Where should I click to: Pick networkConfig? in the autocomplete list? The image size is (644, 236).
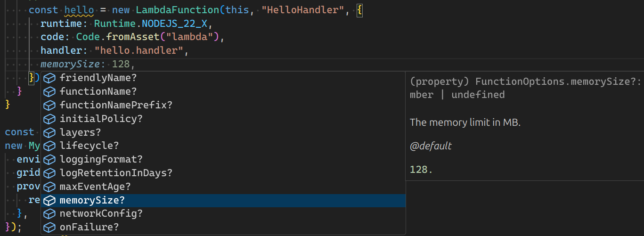[x=223, y=214]
